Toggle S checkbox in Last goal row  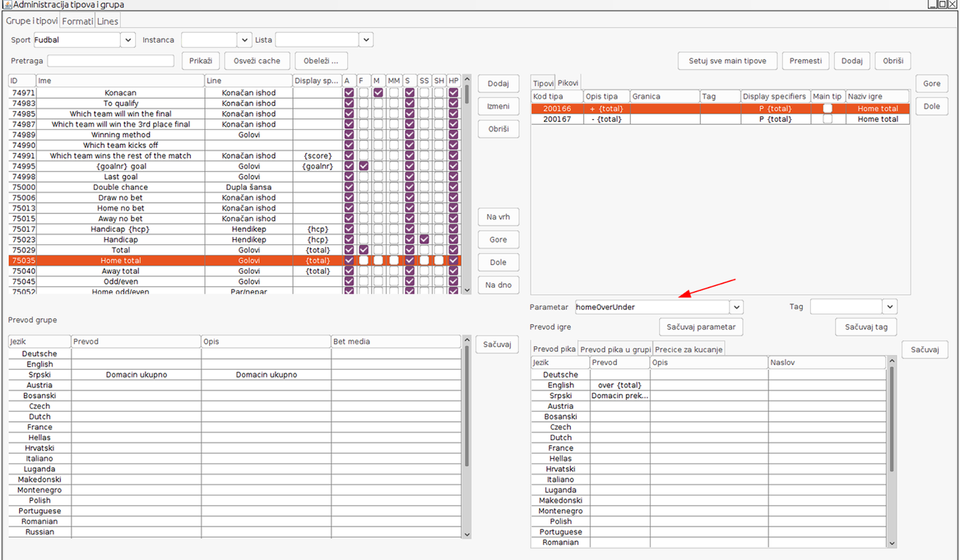click(409, 177)
